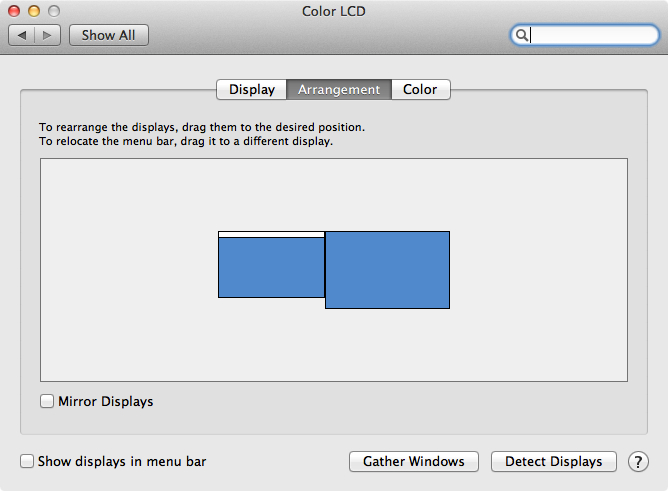Minimize the window with the yellow button
This screenshot has width=668, height=491.
pyautogui.click(x=33, y=11)
